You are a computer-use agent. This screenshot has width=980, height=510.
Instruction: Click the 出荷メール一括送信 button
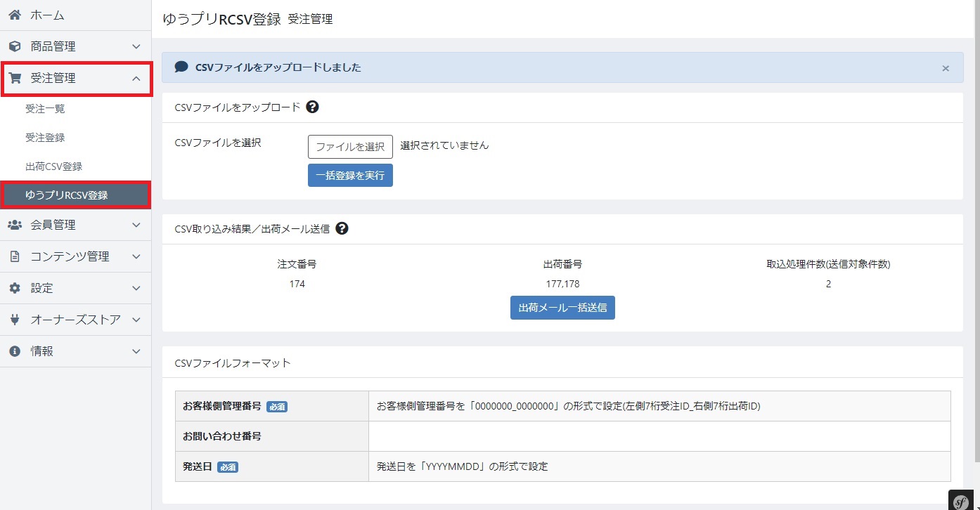[x=562, y=308]
